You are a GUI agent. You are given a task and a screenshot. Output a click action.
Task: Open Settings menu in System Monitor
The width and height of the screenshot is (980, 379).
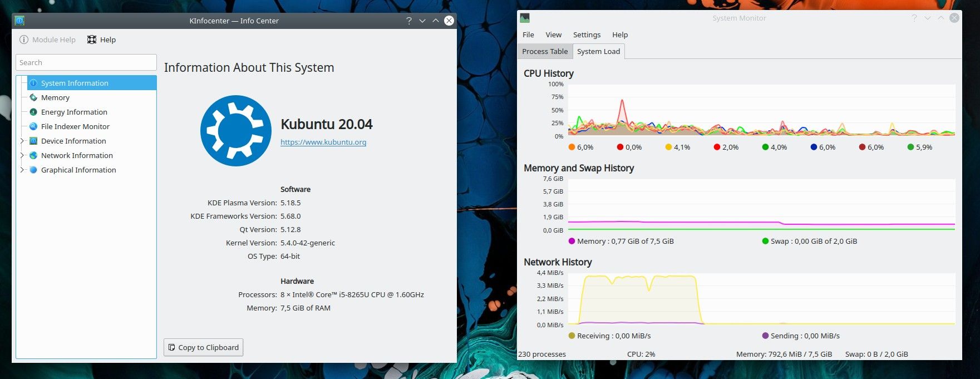pos(587,35)
